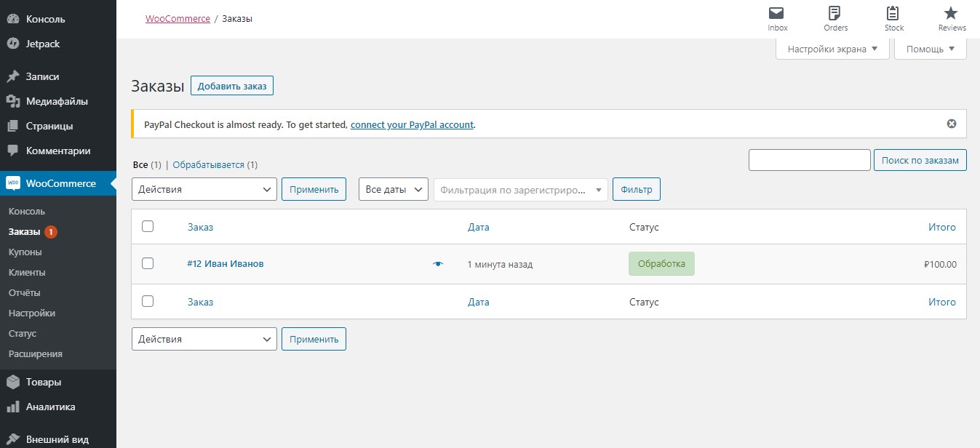
Task: Open the Купоны submenu item
Action: 25,252
